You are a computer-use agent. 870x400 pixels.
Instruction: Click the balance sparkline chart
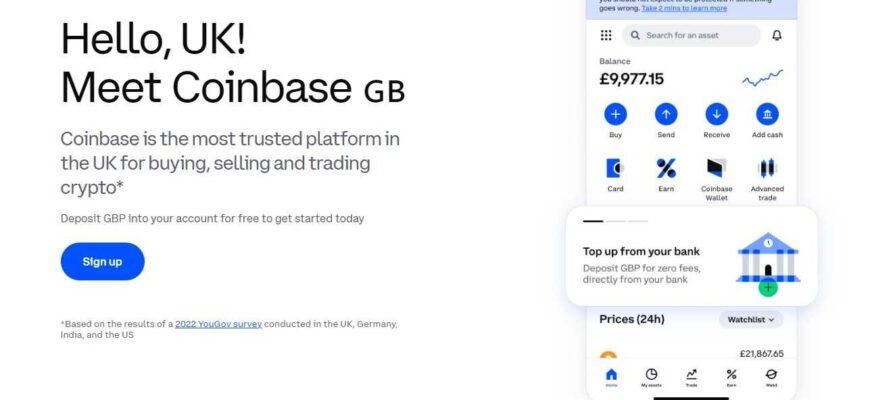tap(762, 78)
